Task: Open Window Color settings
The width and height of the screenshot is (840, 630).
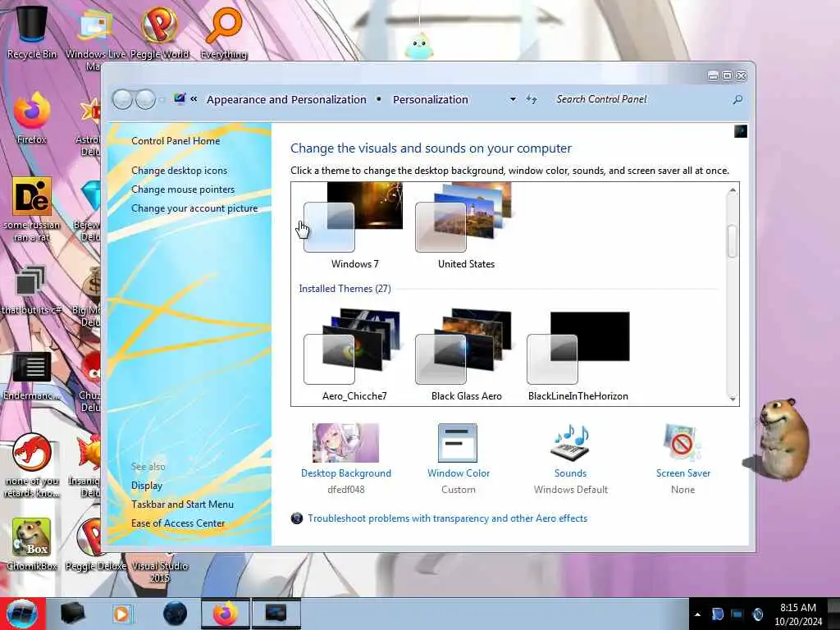Action: [458, 458]
